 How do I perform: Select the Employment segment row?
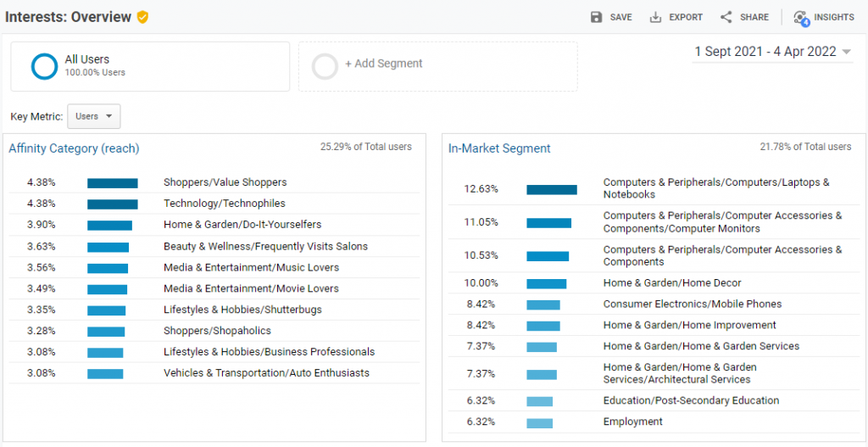point(632,422)
